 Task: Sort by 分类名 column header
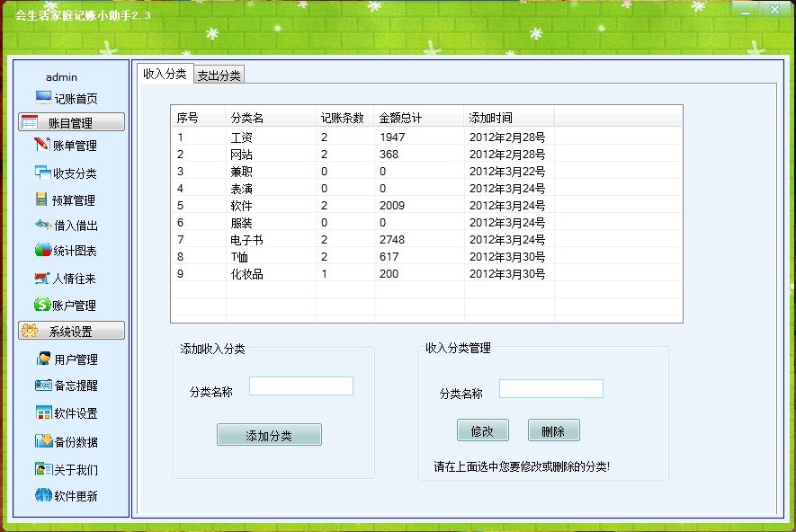270,118
